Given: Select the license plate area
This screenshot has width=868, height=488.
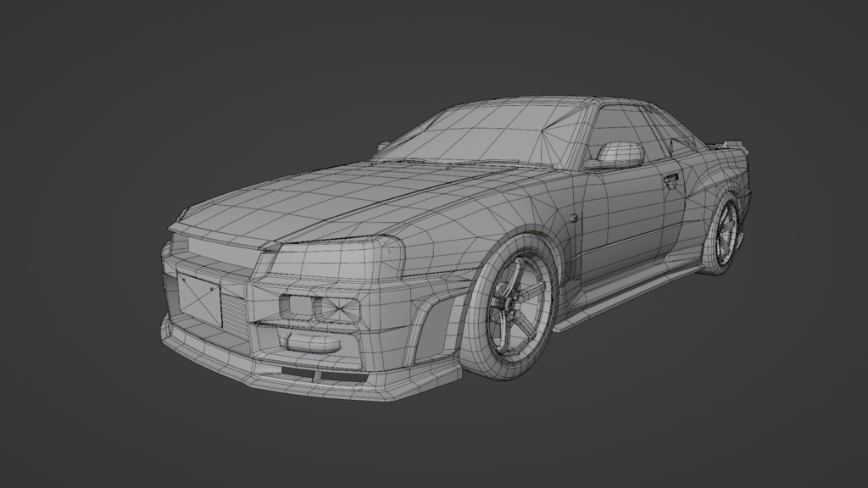Looking at the screenshot, I should click(199, 297).
